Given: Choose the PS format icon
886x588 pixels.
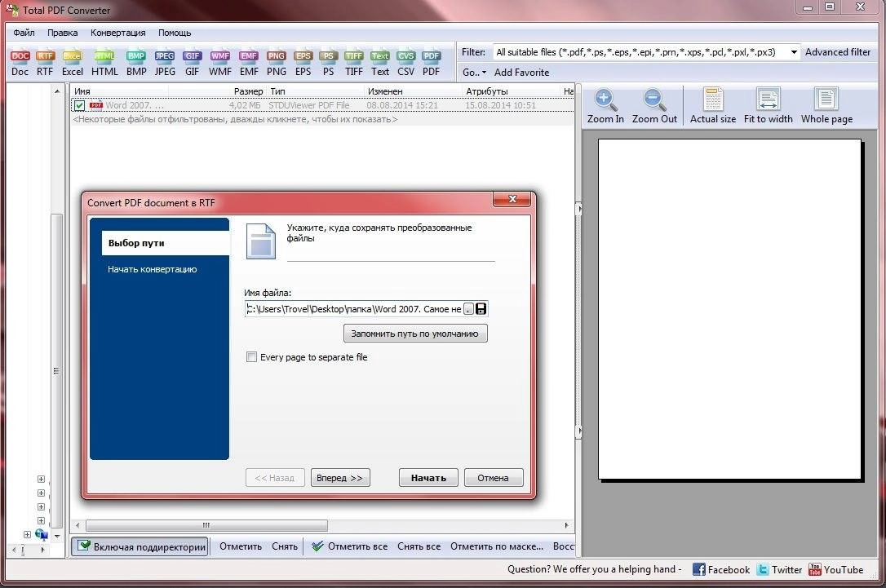Looking at the screenshot, I should pyautogui.click(x=328, y=63).
